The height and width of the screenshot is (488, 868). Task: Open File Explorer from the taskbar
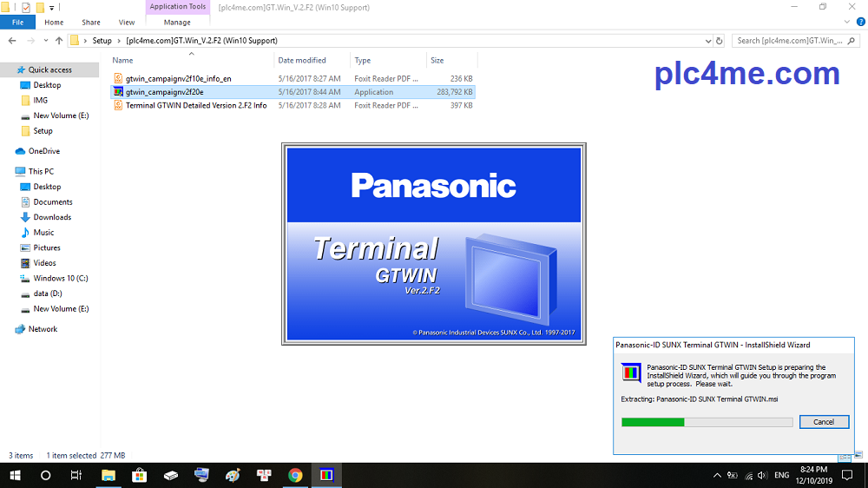click(108, 475)
